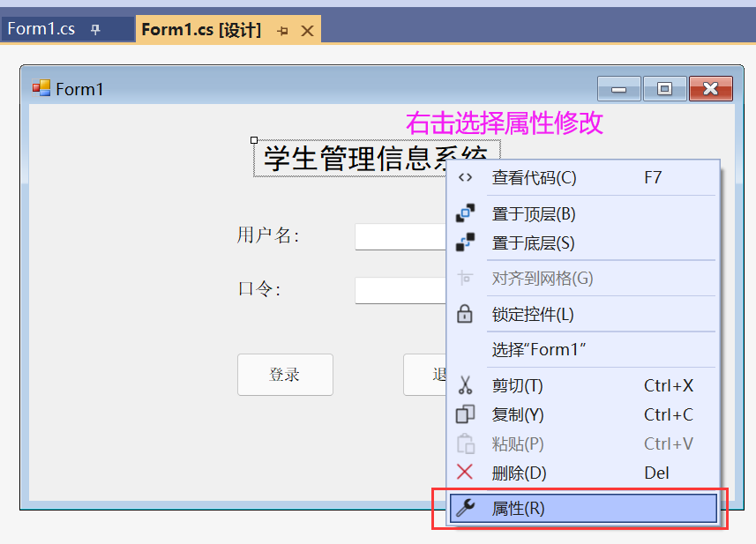Click the Bring to Front icon
756x544 pixels.
[x=465, y=213]
